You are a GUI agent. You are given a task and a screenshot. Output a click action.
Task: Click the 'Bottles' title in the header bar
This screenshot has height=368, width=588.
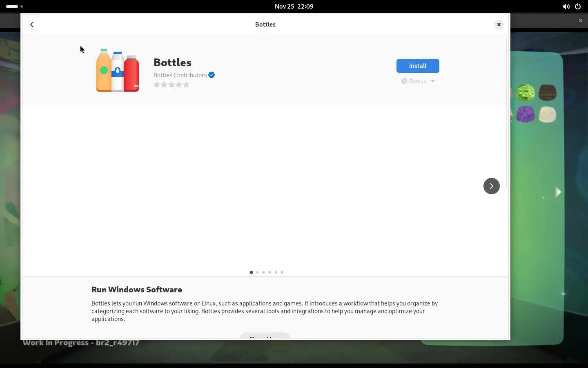point(265,25)
